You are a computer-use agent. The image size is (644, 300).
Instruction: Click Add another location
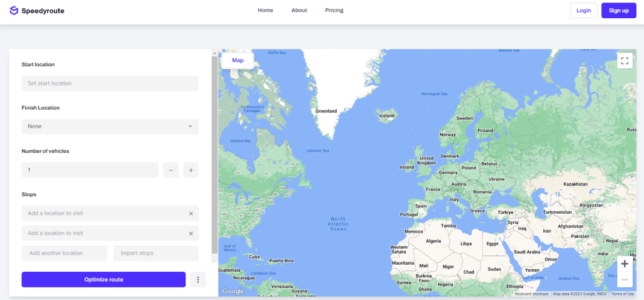[x=64, y=253]
